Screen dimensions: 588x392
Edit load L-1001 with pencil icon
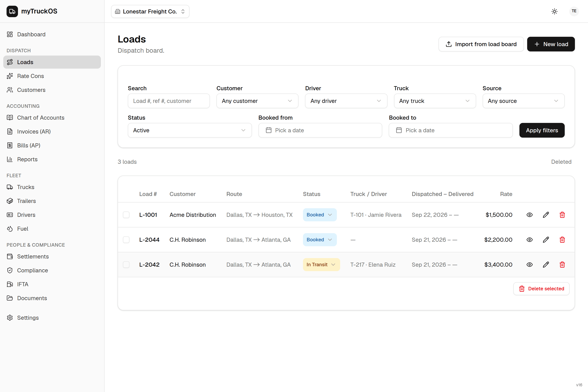(x=546, y=215)
